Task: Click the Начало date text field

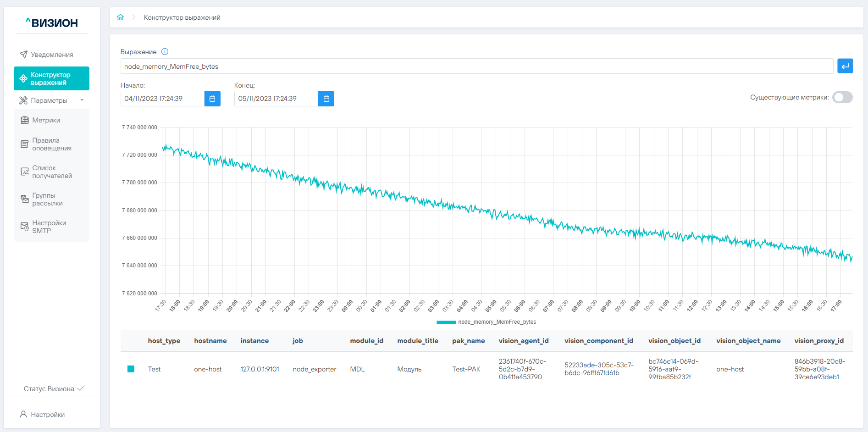Action: tap(162, 99)
